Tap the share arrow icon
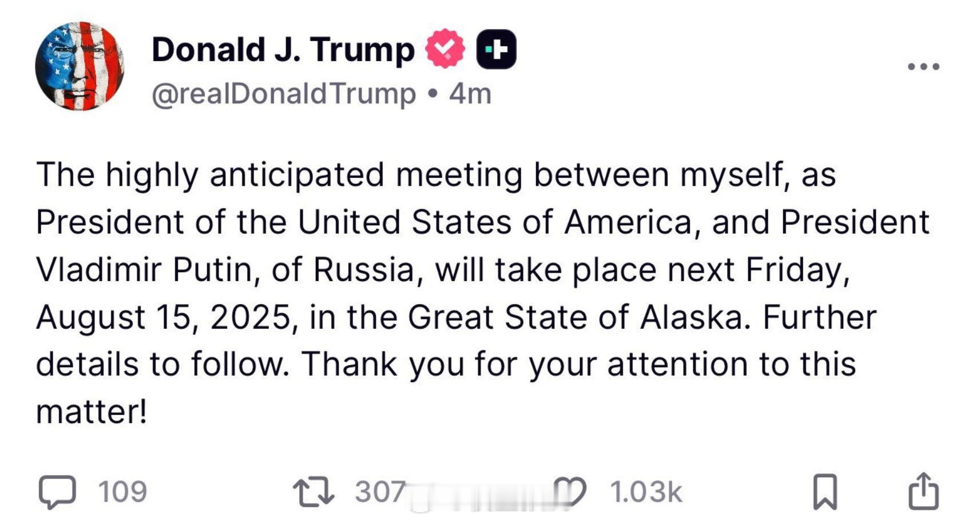 tap(924, 490)
